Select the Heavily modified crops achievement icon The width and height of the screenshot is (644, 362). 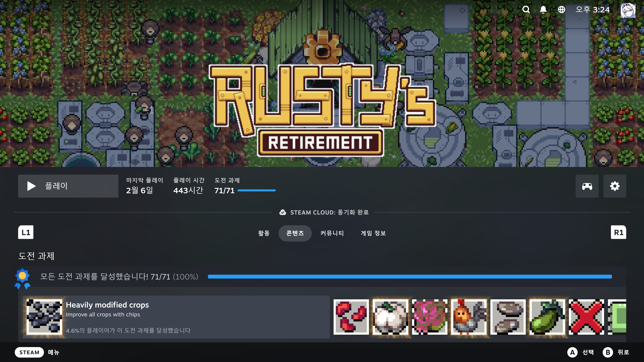[x=44, y=317]
